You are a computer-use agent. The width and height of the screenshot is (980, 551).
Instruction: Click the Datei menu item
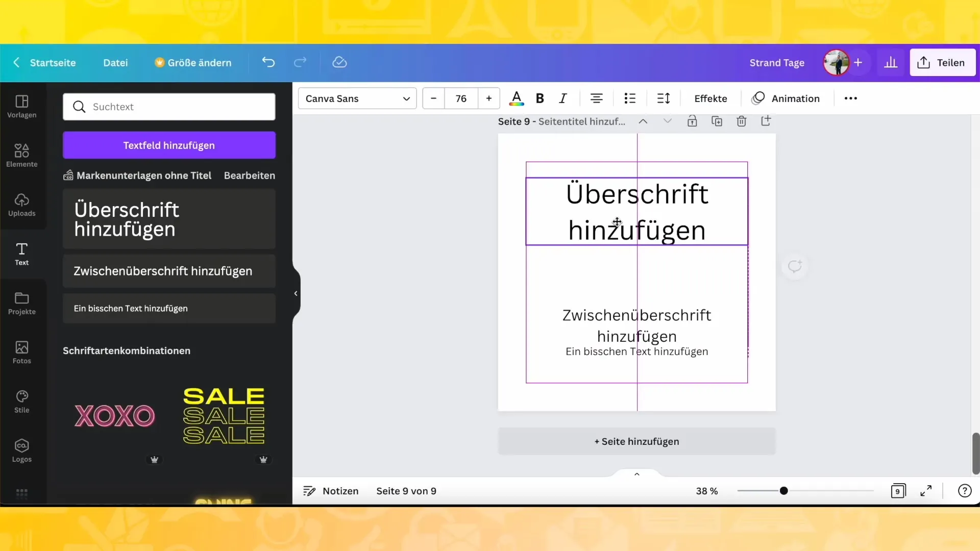pyautogui.click(x=115, y=62)
